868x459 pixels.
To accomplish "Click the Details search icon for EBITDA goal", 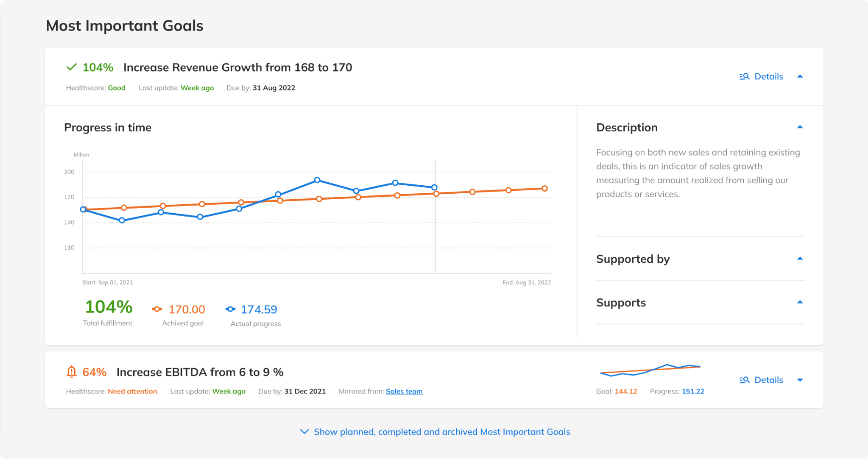I will point(744,380).
